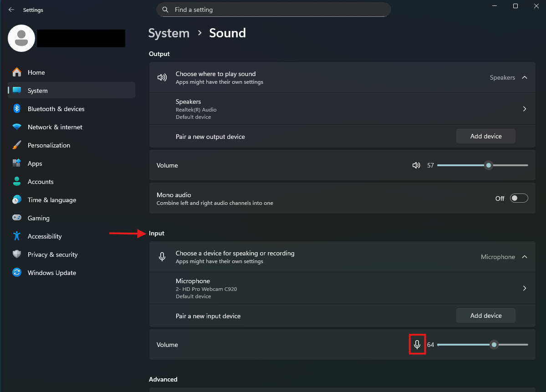Click the Time & language globe icon
The width and height of the screenshot is (546, 392).
coord(17,199)
